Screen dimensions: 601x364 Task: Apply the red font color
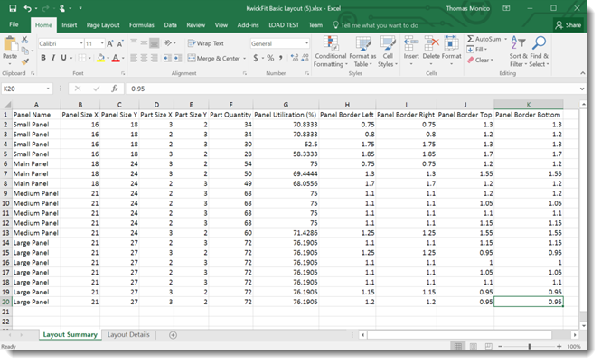(x=116, y=58)
